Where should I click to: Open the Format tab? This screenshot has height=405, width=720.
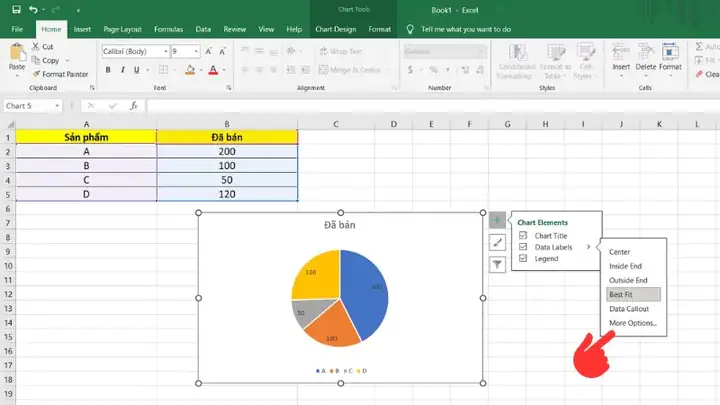(x=380, y=29)
